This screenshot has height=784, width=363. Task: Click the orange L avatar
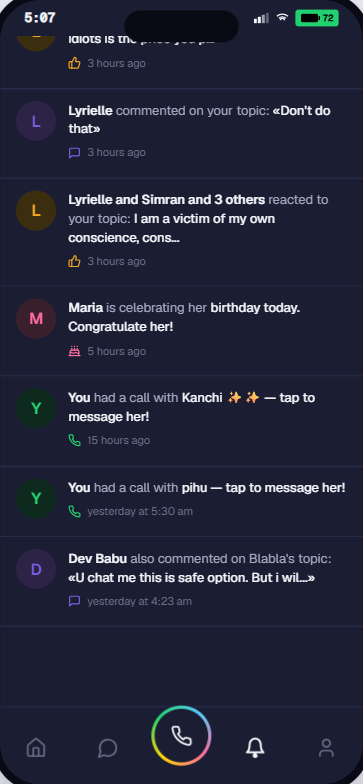click(x=36, y=210)
